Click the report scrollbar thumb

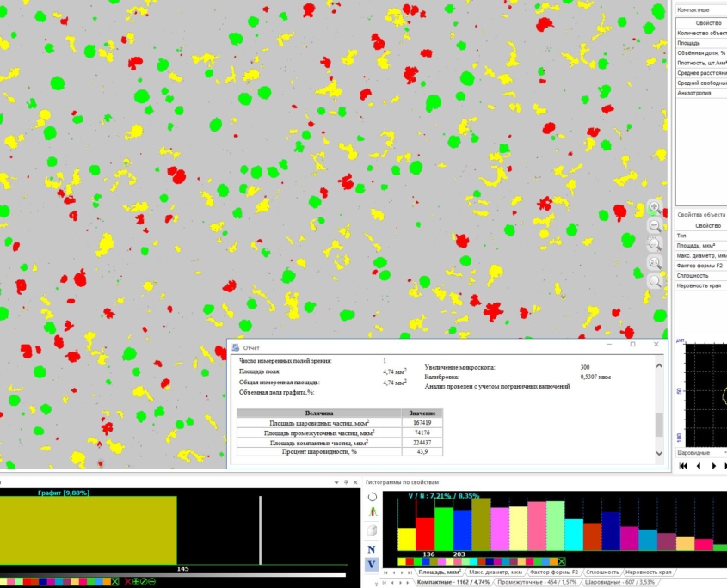tap(659, 425)
